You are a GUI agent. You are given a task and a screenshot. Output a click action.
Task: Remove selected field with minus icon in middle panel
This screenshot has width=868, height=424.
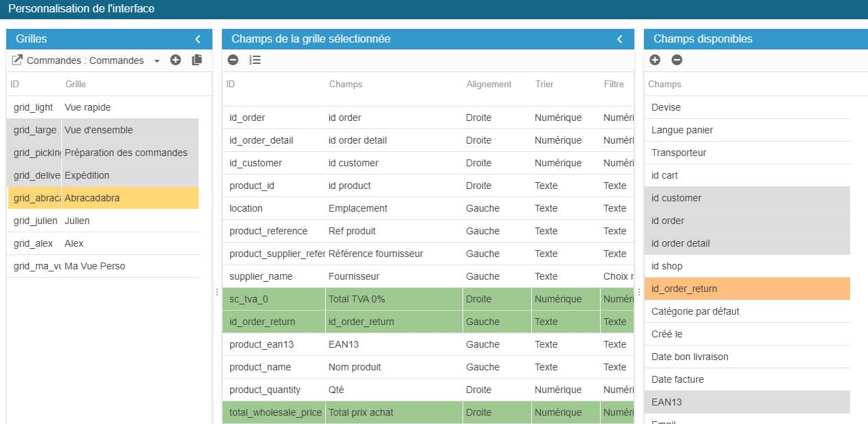233,60
